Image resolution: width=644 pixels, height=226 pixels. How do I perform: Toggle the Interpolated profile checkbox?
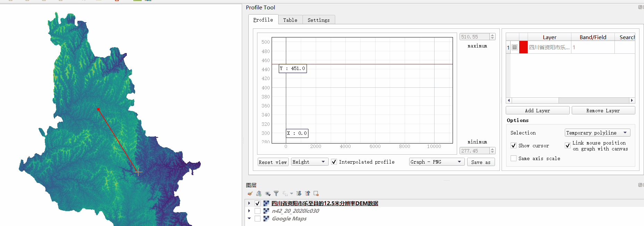pos(334,162)
